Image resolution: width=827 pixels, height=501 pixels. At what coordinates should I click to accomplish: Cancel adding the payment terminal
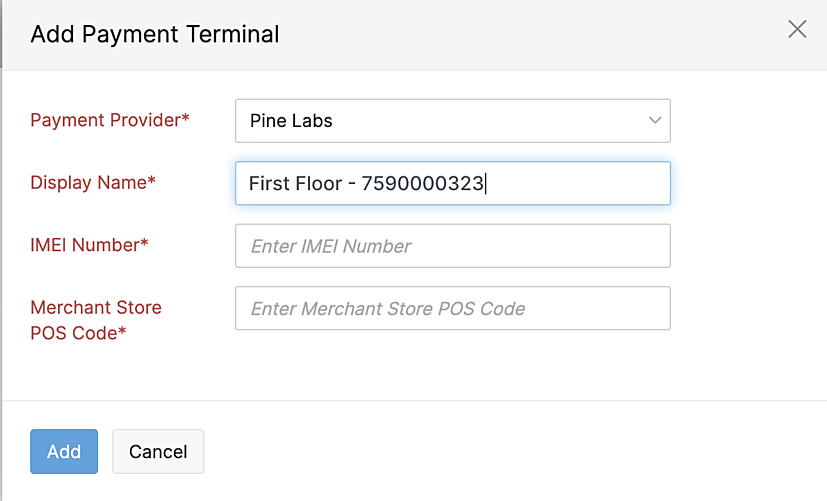pos(158,452)
